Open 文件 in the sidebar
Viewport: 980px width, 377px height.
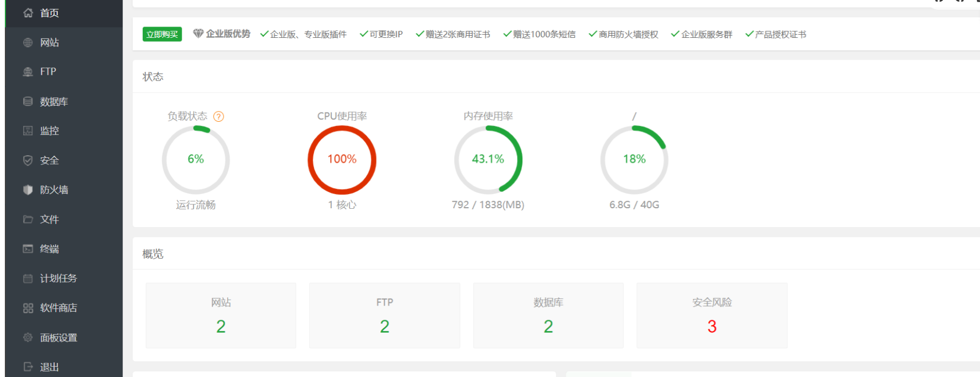tap(64, 219)
